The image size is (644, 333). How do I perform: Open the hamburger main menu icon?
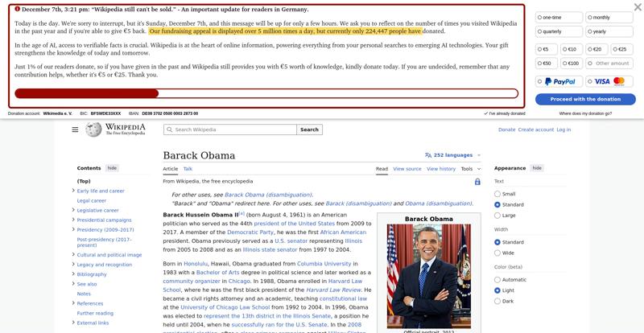point(75,129)
